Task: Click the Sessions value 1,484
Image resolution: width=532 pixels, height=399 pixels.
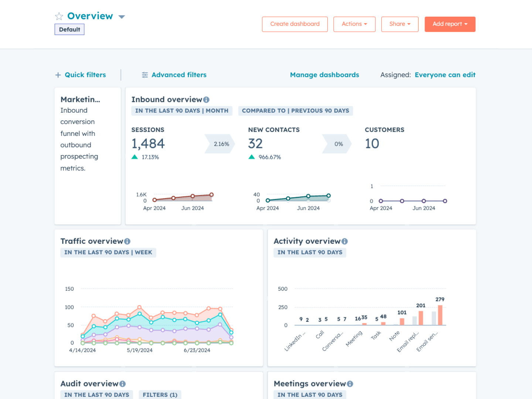Action: click(148, 144)
